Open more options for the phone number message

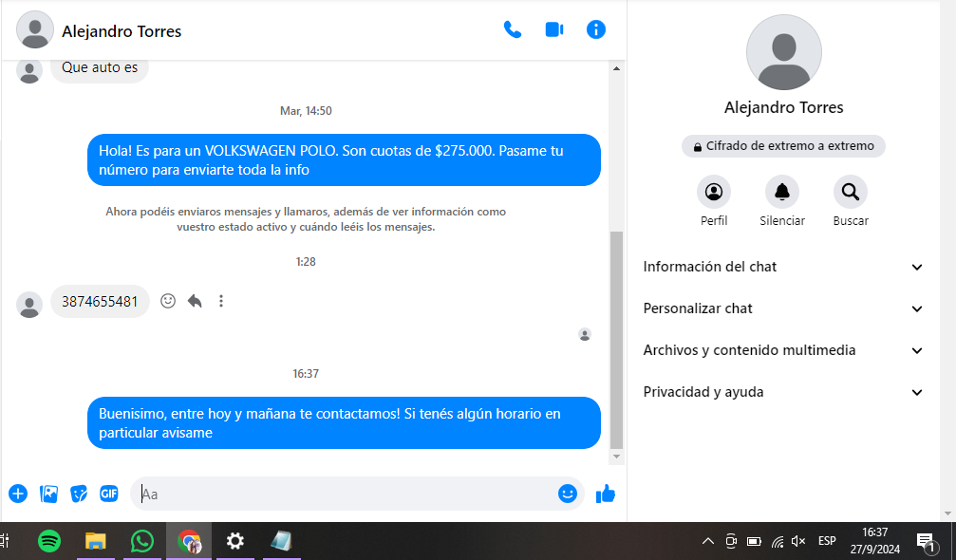click(x=221, y=301)
